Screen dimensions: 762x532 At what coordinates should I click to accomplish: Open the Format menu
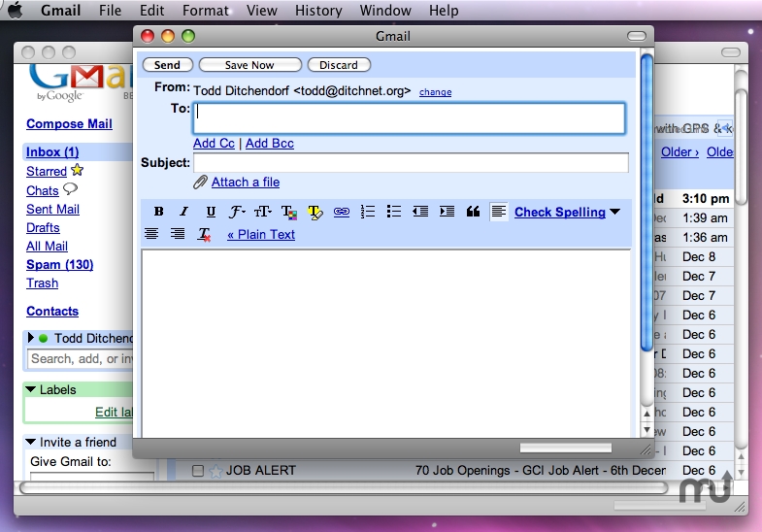205,11
